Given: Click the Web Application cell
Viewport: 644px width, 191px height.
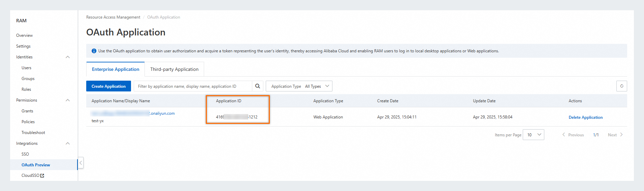Looking at the screenshot, I should [328, 117].
